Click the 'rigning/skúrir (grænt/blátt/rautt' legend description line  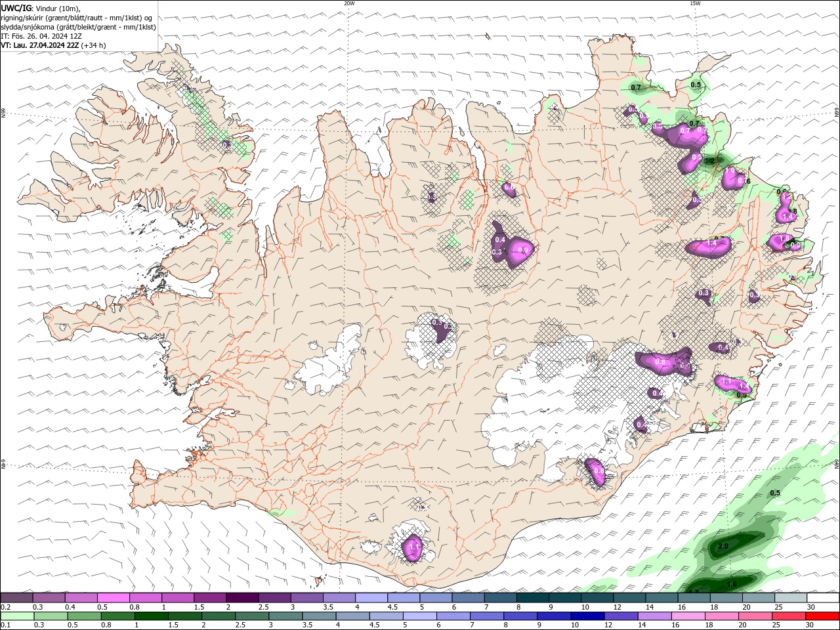point(77,18)
